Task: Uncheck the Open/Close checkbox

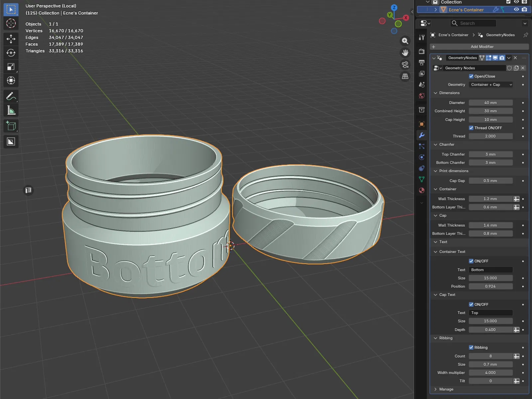Action: tap(471, 76)
